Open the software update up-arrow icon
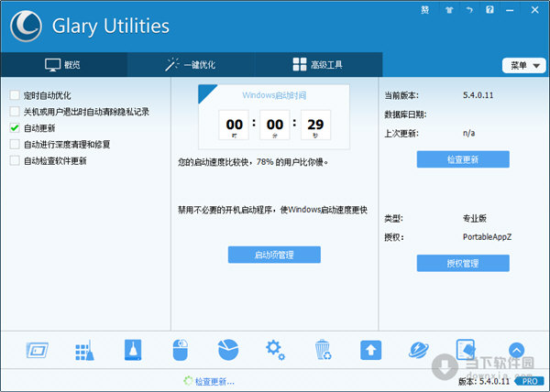The image size is (550, 392). click(x=370, y=350)
